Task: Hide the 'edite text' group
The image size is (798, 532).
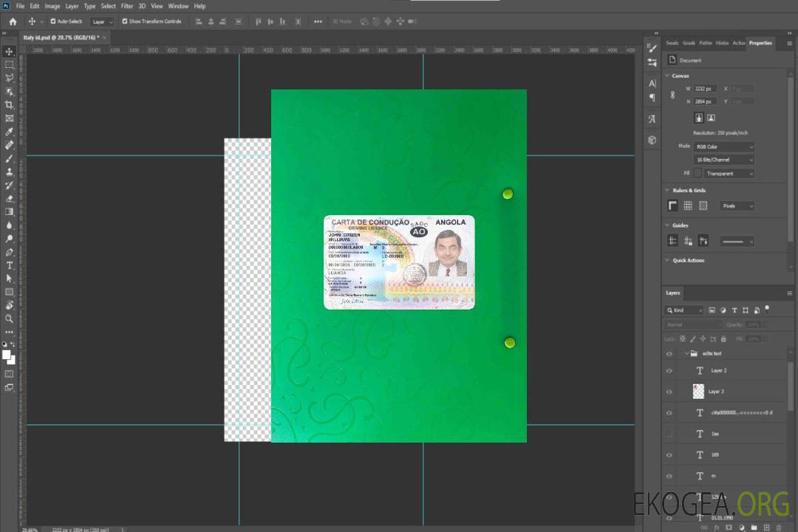Action: coord(669,354)
